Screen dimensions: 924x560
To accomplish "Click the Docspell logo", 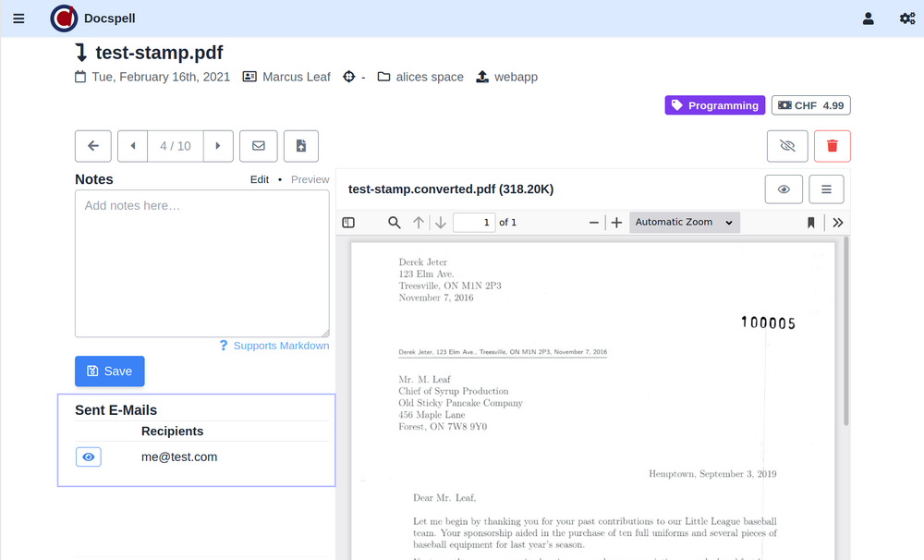I will point(64,18).
